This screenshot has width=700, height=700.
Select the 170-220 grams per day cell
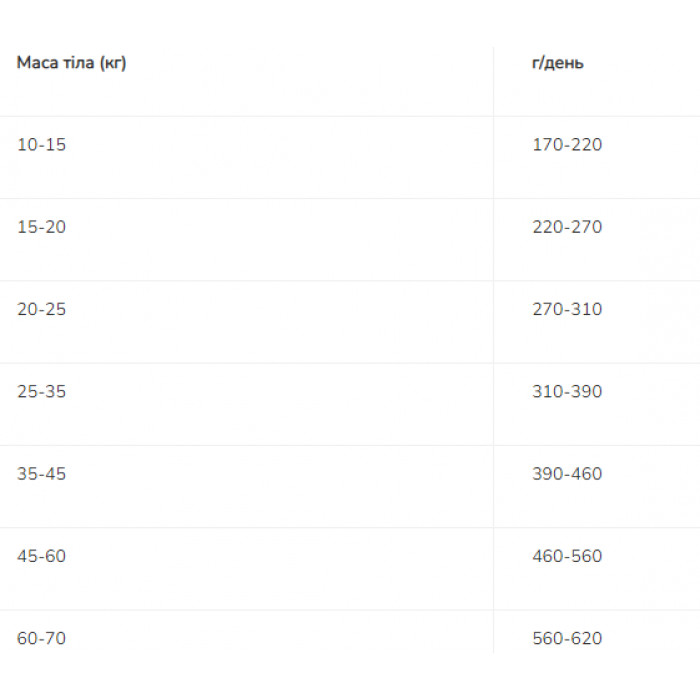(x=567, y=145)
